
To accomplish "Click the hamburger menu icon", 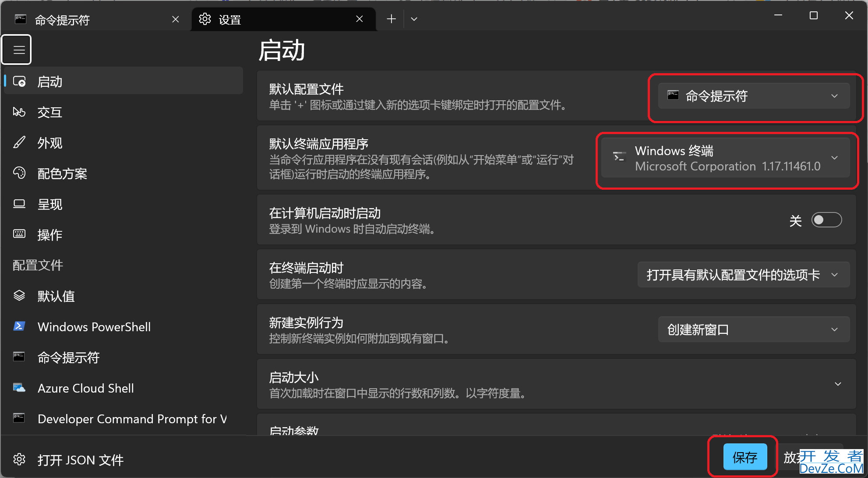I will 17,50.
